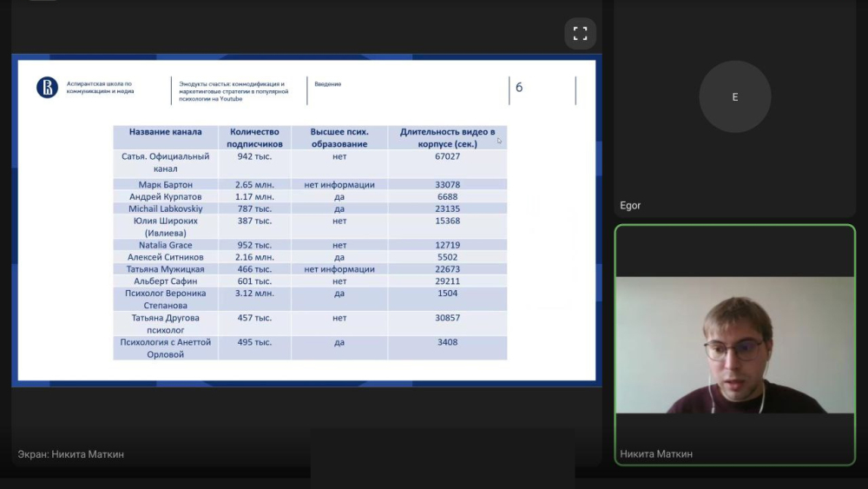Click the 'Андрей Курпатов' channel cell
The width and height of the screenshot is (868, 489).
[x=166, y=197]
